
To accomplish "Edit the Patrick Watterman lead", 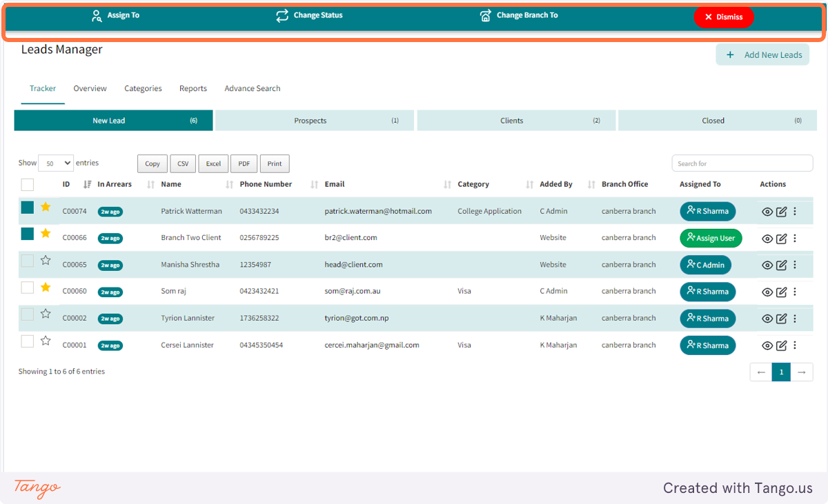I will (x=782, y=212).
